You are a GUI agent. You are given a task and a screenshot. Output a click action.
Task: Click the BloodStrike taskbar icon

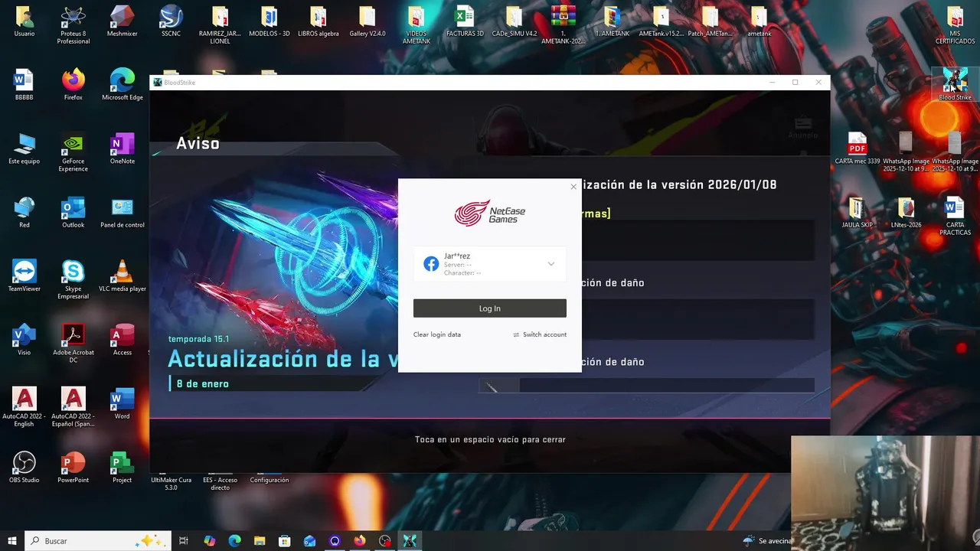[x=410, y=540]
